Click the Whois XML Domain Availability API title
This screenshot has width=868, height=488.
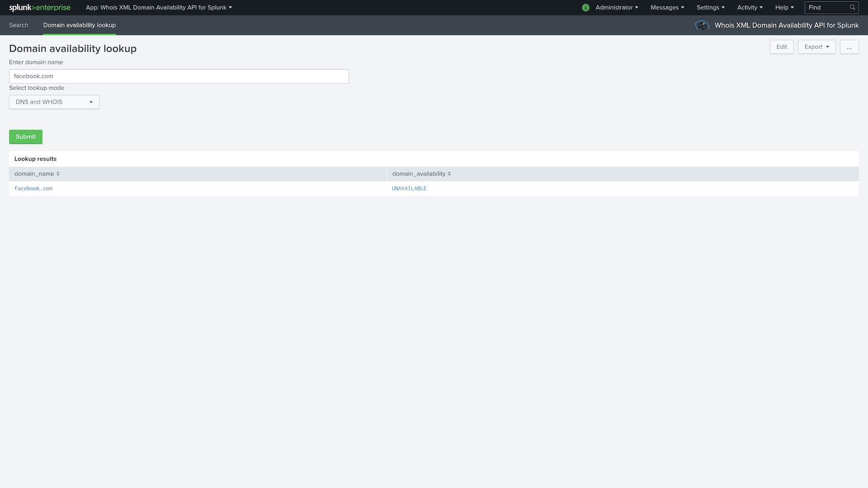tap(786, 26)
